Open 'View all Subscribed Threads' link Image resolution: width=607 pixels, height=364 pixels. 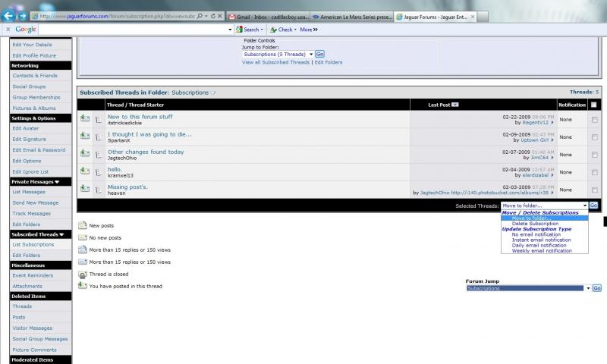(275, 62)
